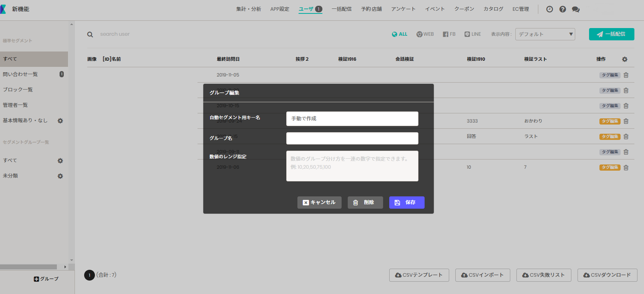Filter users by ALL channels
The image size is (644, 294).
click(400, 34)
